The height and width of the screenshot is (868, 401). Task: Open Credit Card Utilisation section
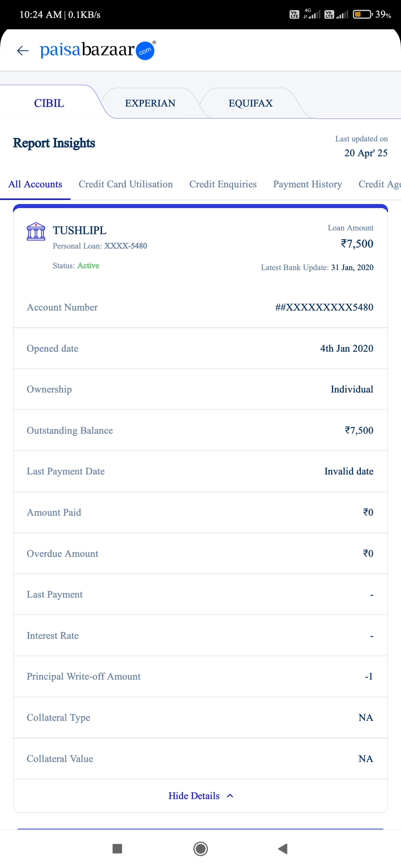[125, 184]
